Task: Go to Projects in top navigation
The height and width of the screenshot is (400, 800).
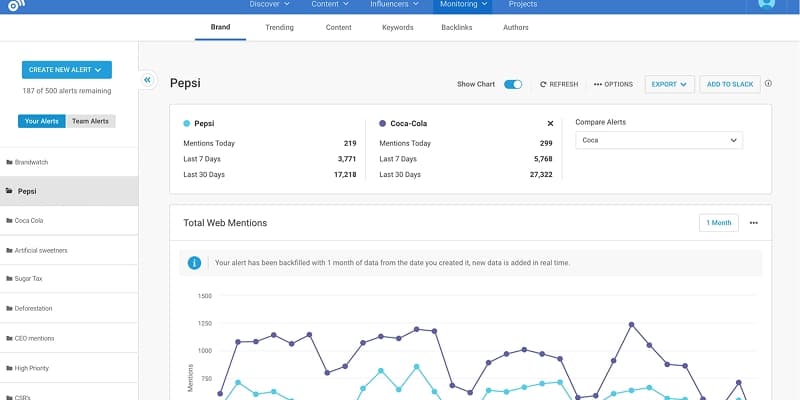Action: [522, 4]
